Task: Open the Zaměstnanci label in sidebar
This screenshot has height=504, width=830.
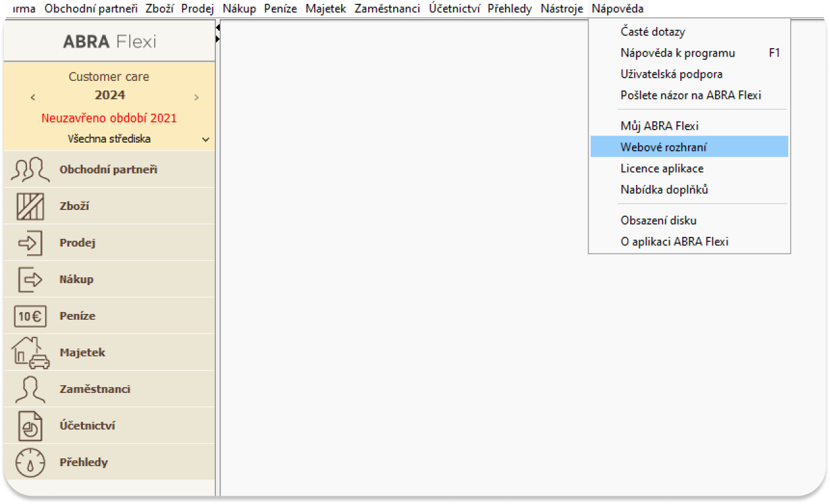Action: point(94,390)
